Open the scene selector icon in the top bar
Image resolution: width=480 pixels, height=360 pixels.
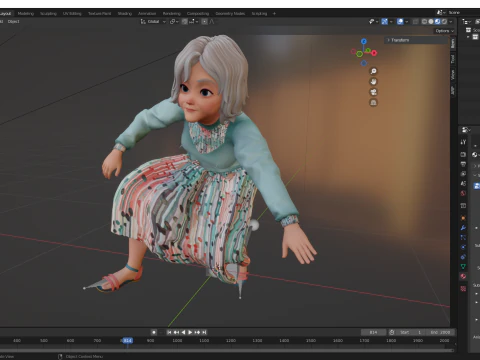coord(441,12)
